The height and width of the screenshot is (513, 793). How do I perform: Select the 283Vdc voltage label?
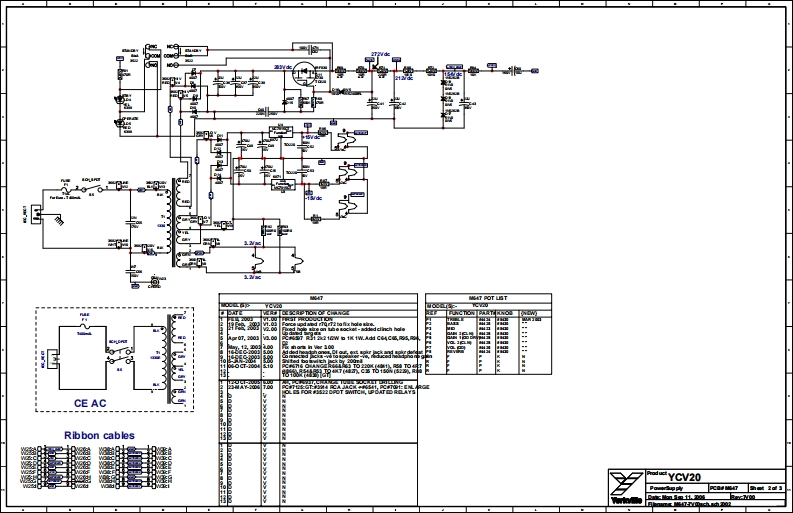pyautogui.click(x=282, y=66)
